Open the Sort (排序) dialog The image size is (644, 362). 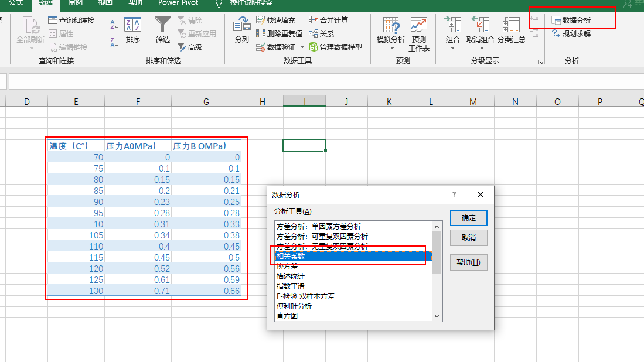[x=132, y=30]
